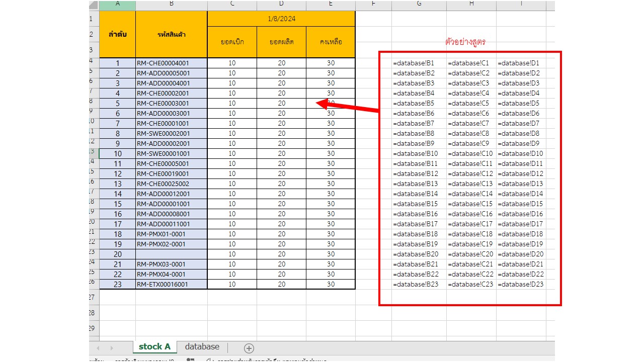Click the =database!D1 formula text
This screenshot has height=362, width=644.
coord(518,63)
